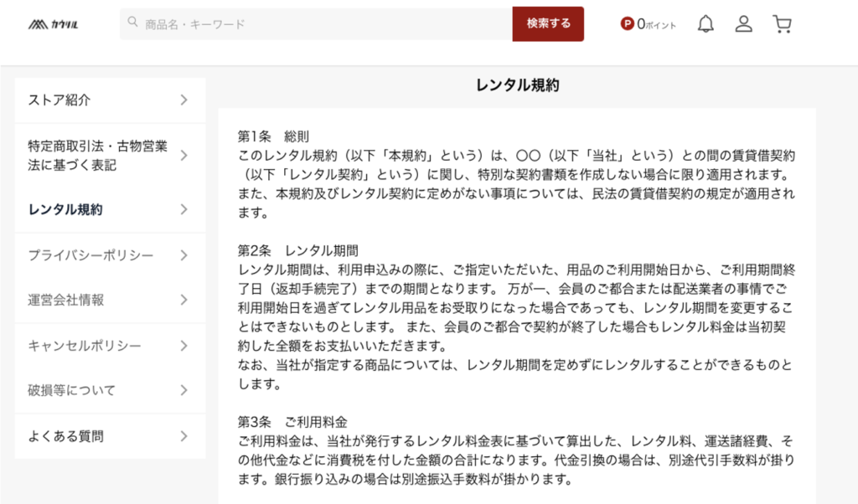Click the chevron beside ストア紹介
The height and width of the screenshot is (504, 858).
183,100
